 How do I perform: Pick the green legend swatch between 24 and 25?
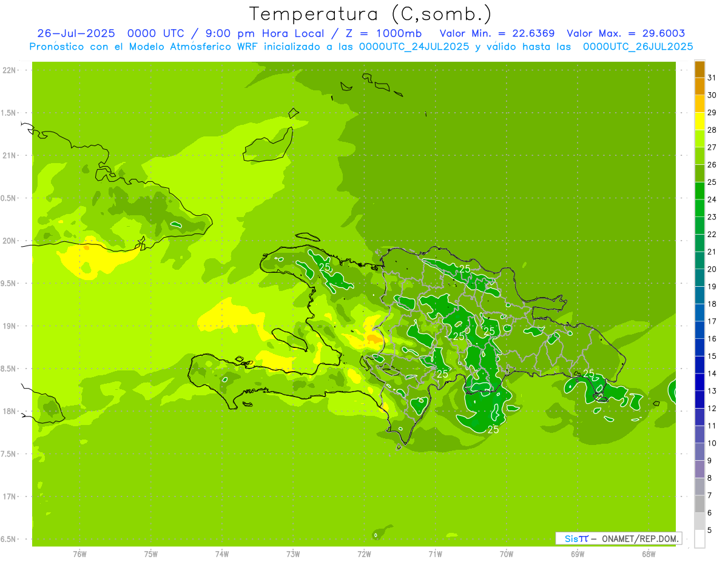click(x=699, y=191)
